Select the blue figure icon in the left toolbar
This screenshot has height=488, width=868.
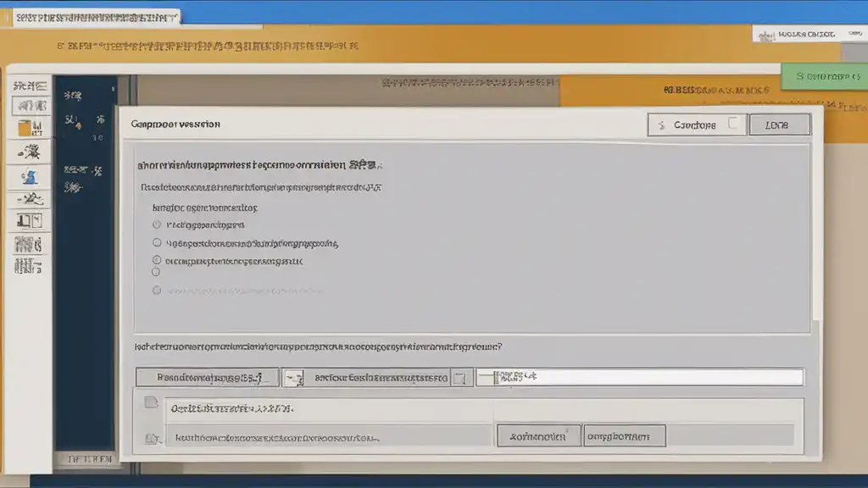click(30, 176)
